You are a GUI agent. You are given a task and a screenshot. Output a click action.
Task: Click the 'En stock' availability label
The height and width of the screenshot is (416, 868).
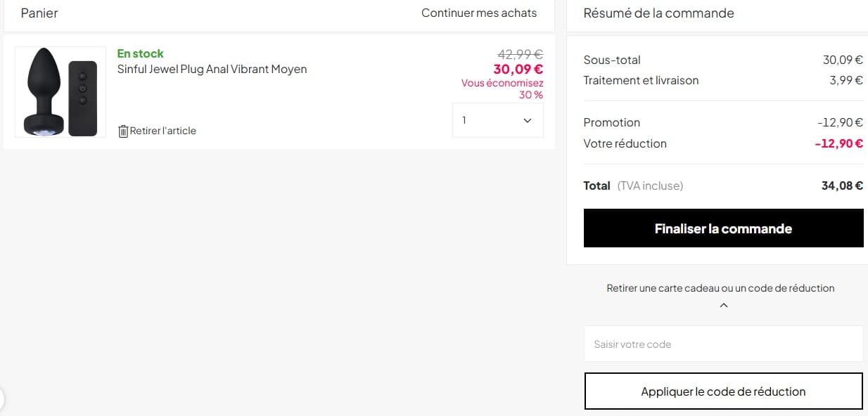[x=140, y=53]
